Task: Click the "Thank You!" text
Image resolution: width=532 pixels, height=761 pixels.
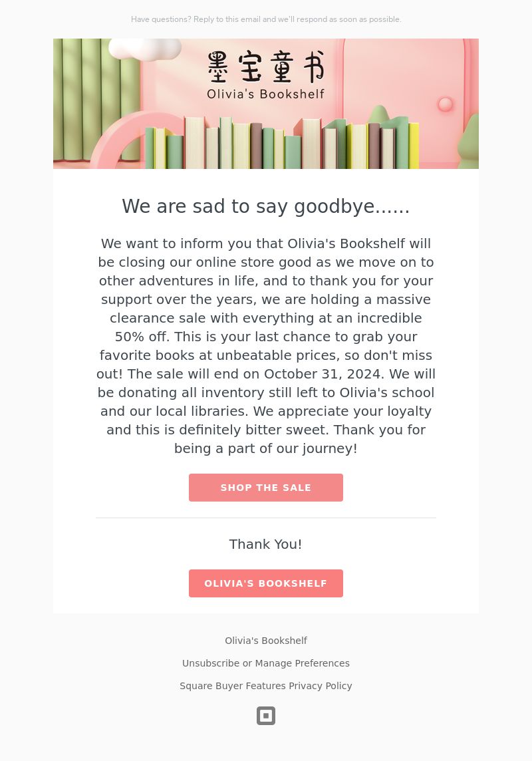Action: pyautogui.click(x=266, y=544)
